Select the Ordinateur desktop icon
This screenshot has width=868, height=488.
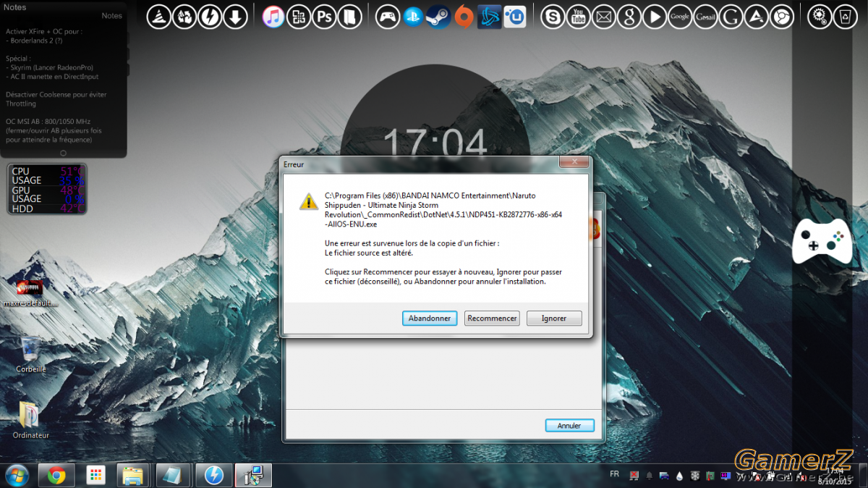pyautogui.click(x=30, y=421)
